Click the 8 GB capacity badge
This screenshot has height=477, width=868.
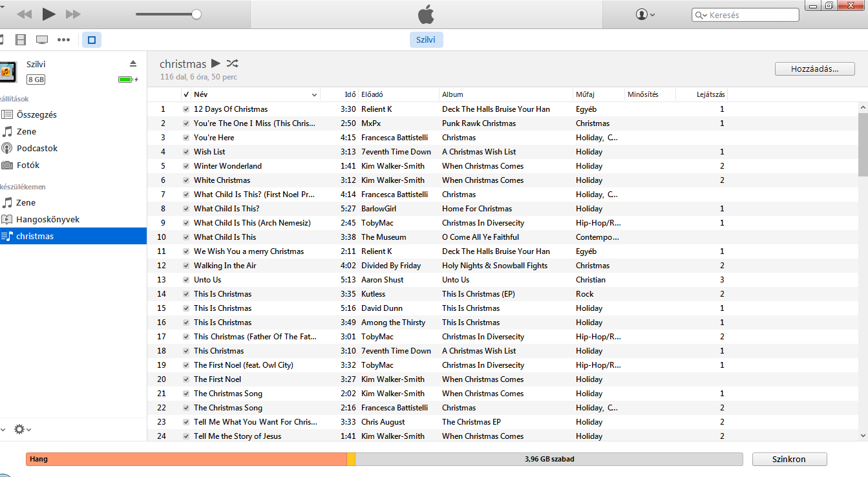(x=36, y=79)
